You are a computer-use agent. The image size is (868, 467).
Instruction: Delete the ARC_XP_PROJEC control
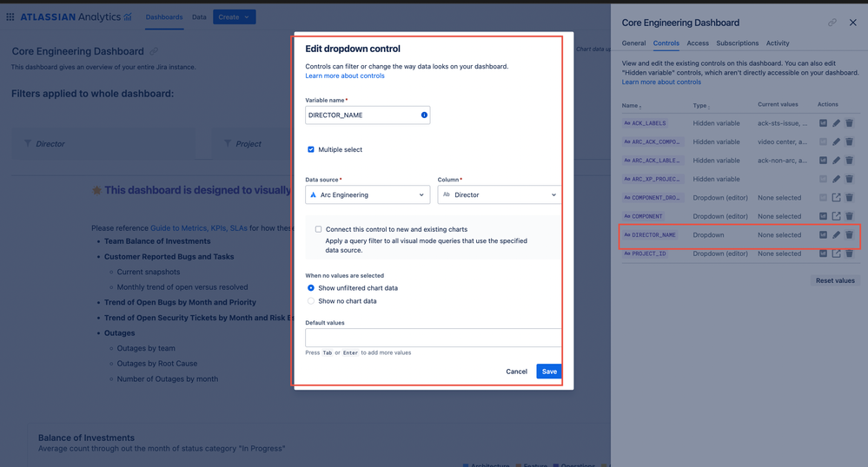click(x=849, y=179)
